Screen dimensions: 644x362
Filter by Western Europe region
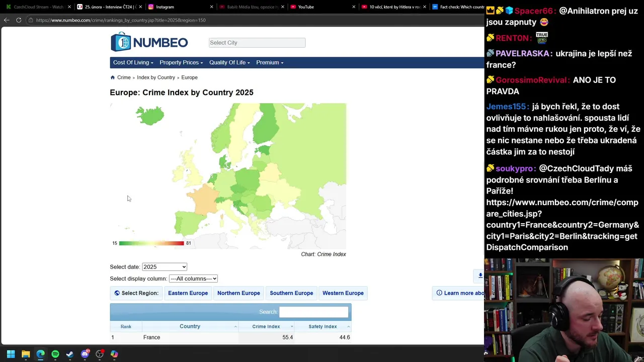[343, 293]
